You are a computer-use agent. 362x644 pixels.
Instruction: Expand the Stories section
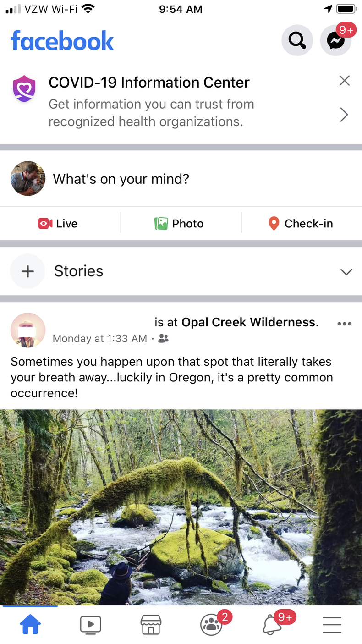(346, 271)
